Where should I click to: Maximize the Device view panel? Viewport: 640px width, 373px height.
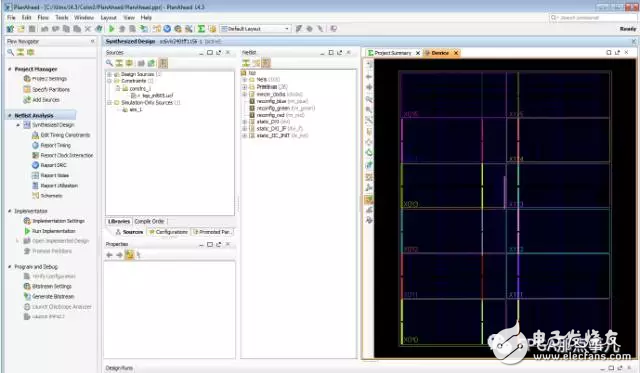[x=609, y=53]
